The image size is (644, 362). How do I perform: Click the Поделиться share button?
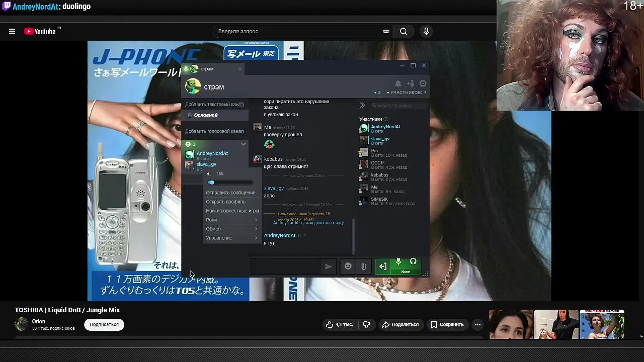point(400,325)
